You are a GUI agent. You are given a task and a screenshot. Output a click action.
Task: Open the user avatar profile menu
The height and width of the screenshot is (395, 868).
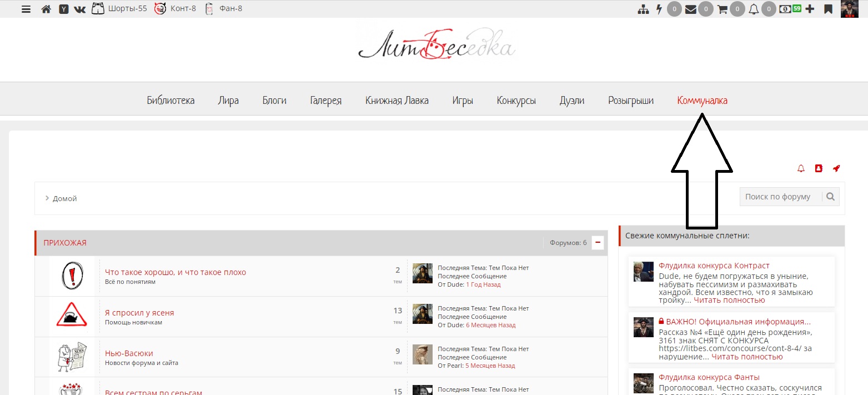click(849, 9)
